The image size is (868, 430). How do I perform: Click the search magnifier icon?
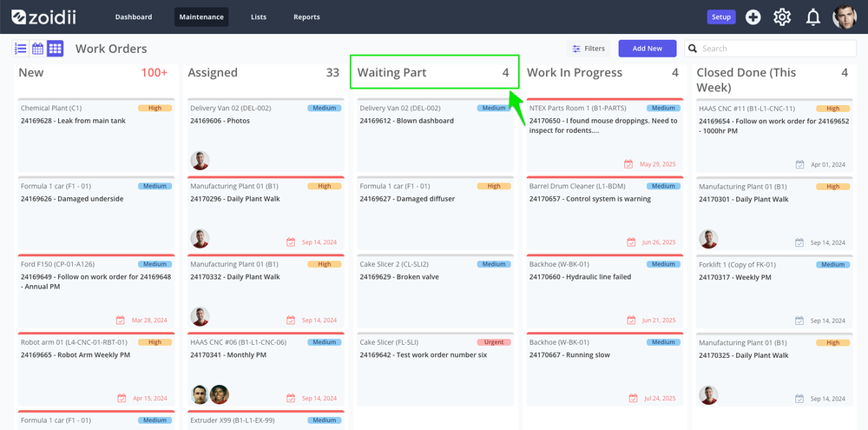[692, 49]
